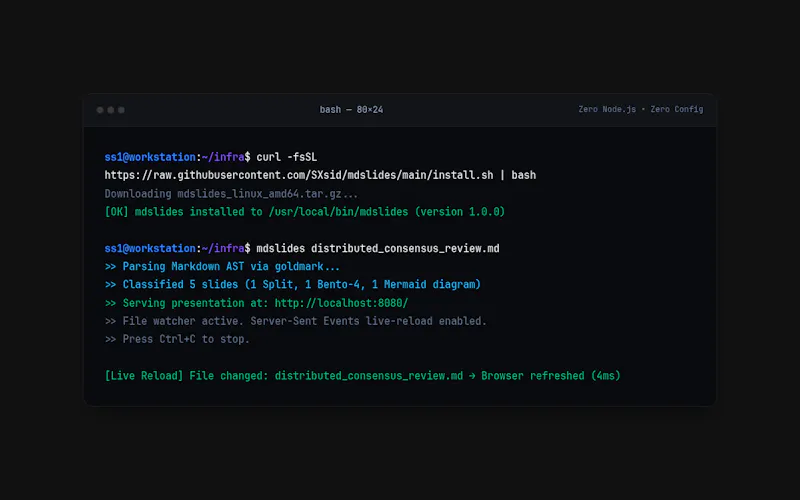Viewport: 800px width, 500px height.
Task: Click the 'Parsing Markdown AST via goldmark...' line
Action: coord(222,266)
